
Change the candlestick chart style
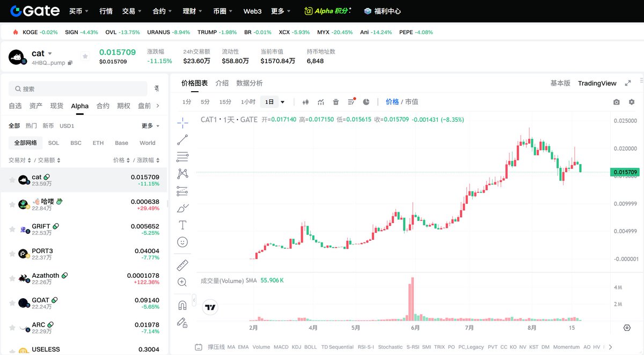(x=306, y=102)
